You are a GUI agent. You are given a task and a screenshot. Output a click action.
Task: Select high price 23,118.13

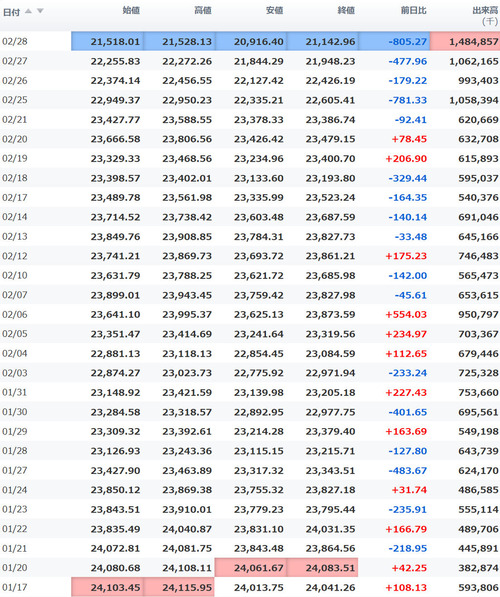click(x=187, y=354)
